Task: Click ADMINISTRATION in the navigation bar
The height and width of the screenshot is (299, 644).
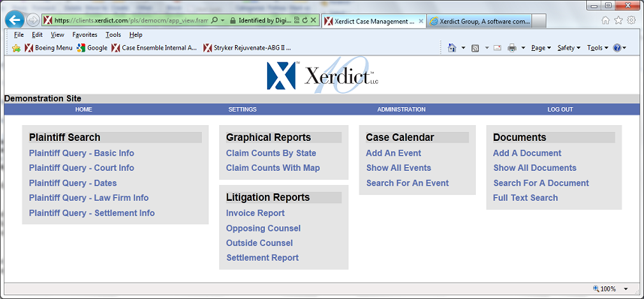Action: pyautogui.click(x=402, y=109)
